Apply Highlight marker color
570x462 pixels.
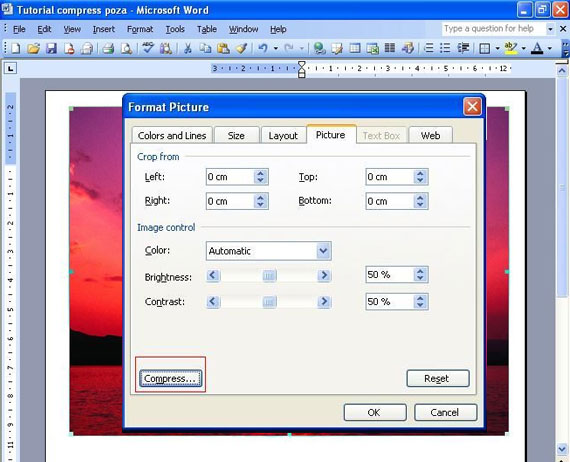(511, 48)
